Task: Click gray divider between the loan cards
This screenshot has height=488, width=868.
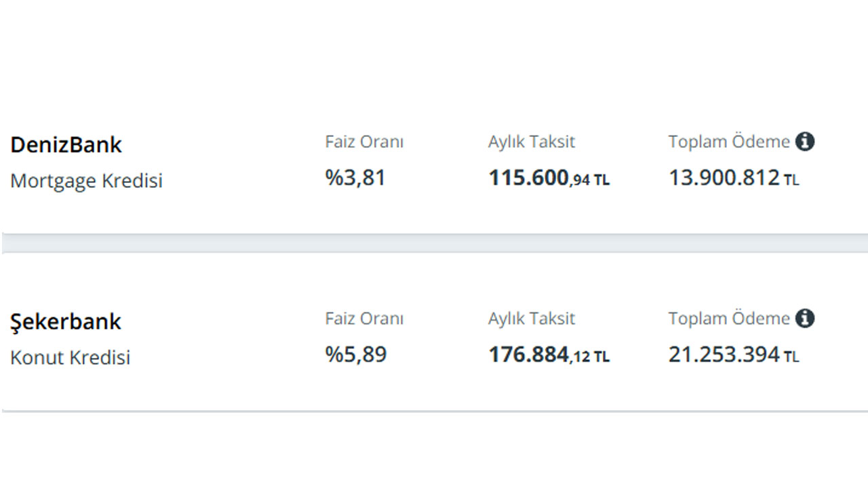Action: pos(435,243)
